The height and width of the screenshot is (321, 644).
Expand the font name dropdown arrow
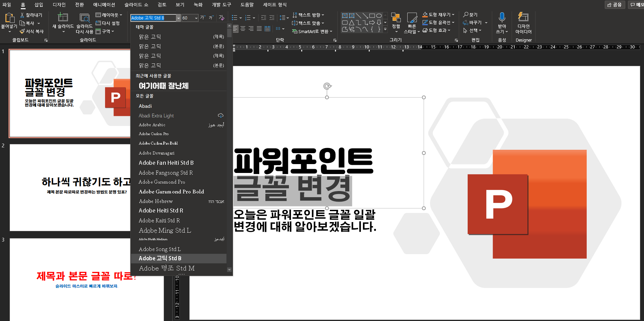coord(178,18)
